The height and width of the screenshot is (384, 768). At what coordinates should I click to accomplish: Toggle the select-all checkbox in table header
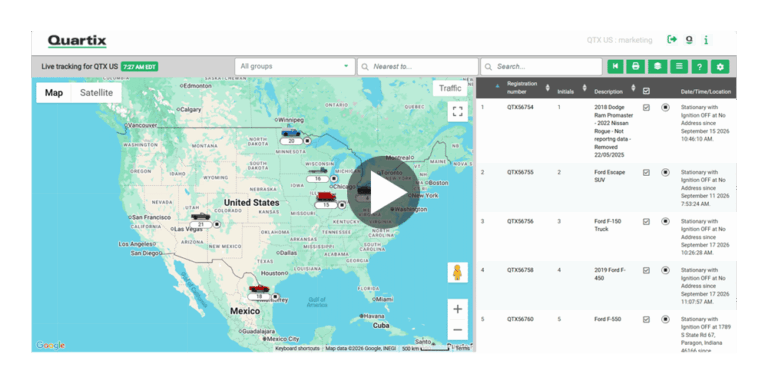pyautogui.click(x=646, y=91)
